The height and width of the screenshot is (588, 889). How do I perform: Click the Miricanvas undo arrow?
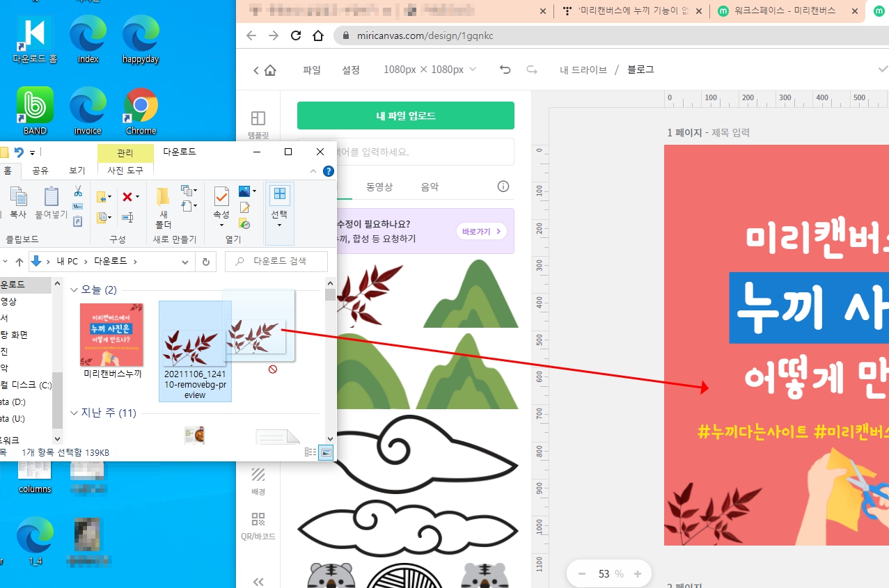tap(505, 70)
